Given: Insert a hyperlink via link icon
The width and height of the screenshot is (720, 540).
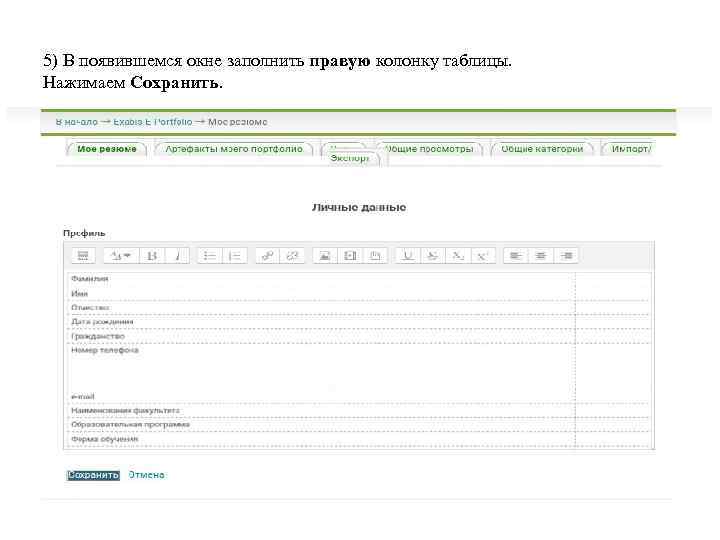Looking at the screenshot, I should click(267, 256).
